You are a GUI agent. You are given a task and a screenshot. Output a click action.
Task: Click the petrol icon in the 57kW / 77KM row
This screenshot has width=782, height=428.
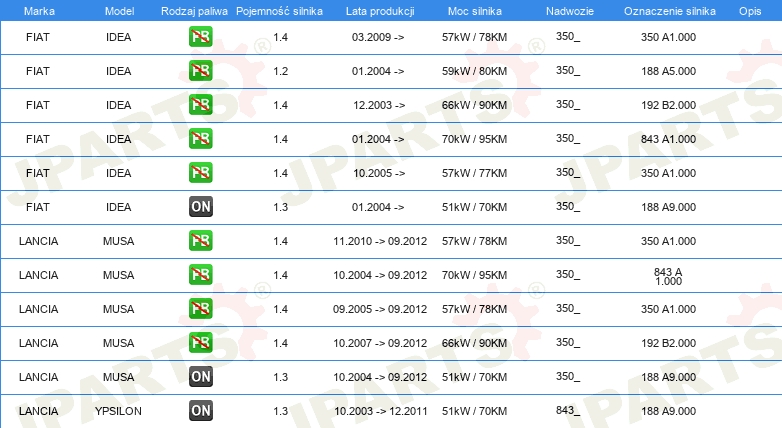tap(200, 173)
